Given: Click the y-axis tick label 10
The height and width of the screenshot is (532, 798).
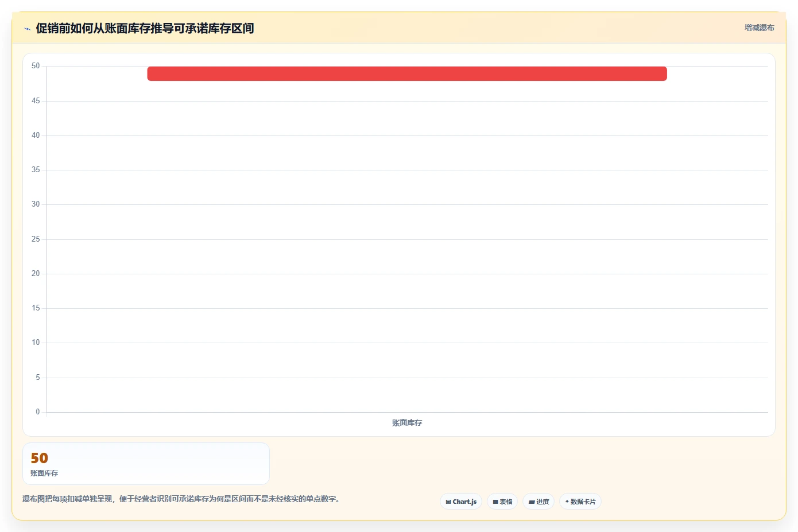Looking at the screenshot, I should pos(36,343).
